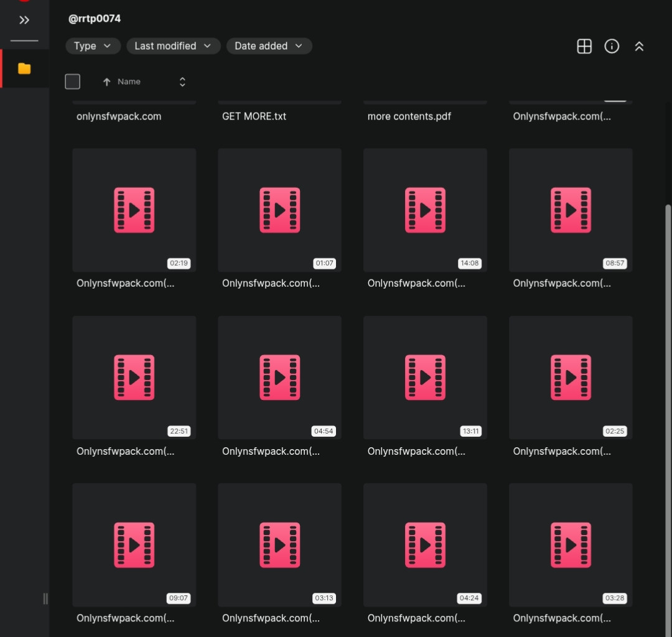This screenshot has width=672, height=637.
Task: Switch to grid layout view icon
Action: 584,46
